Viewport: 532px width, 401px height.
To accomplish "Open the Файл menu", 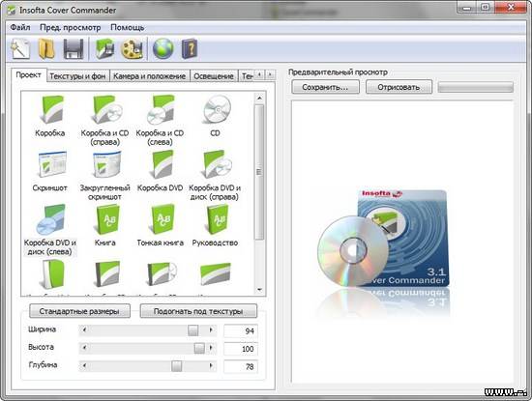I will pos(20,27).
